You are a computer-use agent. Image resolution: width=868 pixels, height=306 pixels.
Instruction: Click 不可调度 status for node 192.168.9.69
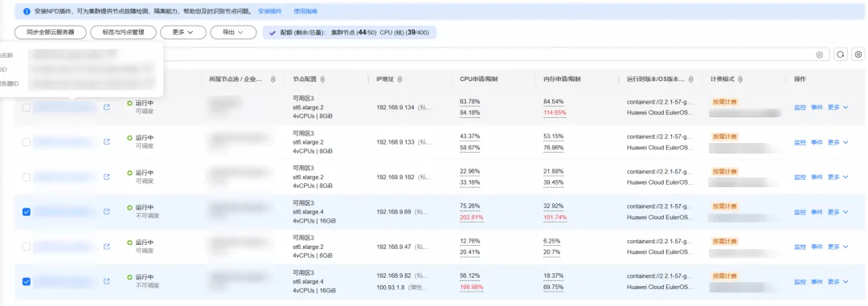(147, 216)
